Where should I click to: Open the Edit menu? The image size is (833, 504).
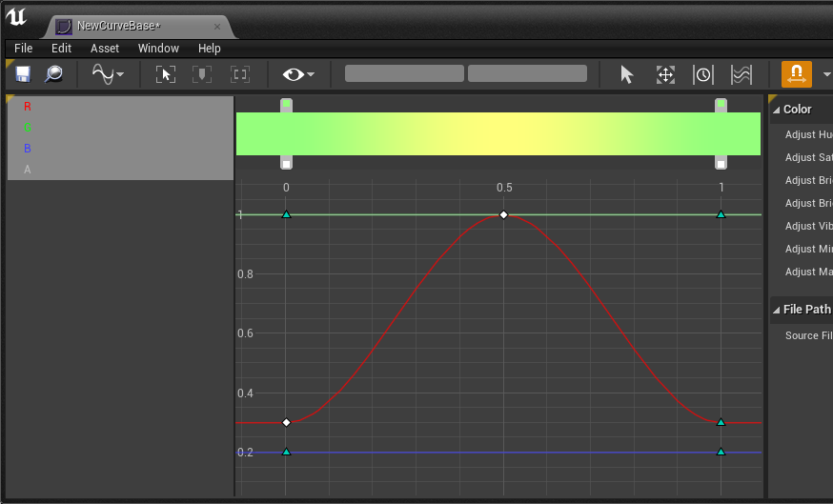point(61,49)
